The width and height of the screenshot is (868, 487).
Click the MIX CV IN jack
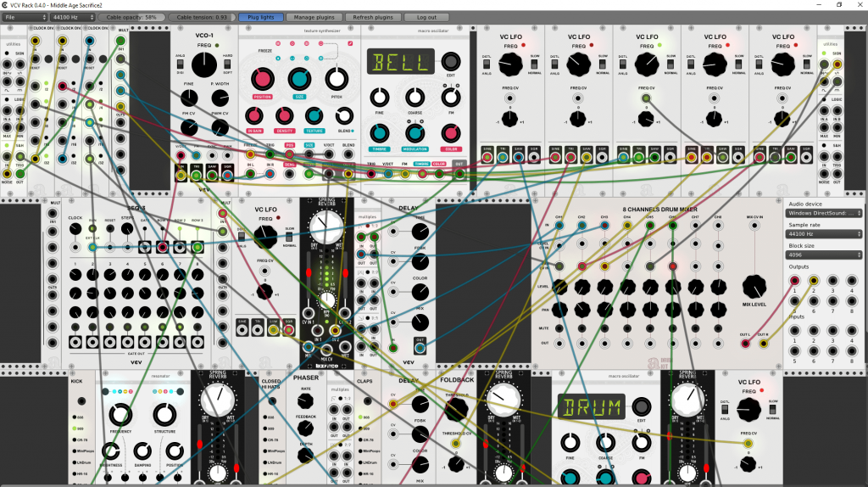[x=754, y=226]
